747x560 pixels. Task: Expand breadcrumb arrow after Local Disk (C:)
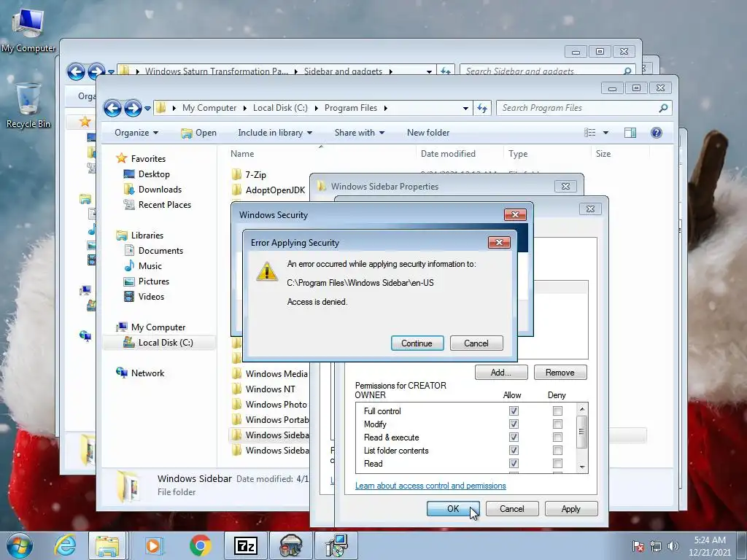click(316, 109)
